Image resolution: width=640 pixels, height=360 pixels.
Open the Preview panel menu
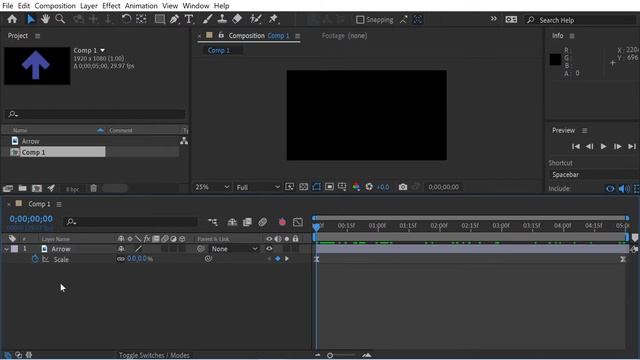point(584,131)
